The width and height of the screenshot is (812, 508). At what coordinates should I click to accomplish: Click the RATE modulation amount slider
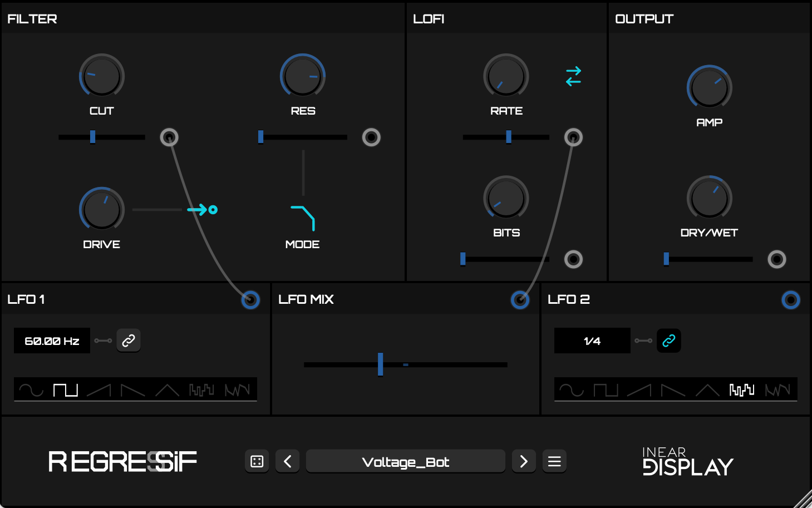[x=506, y=137]
